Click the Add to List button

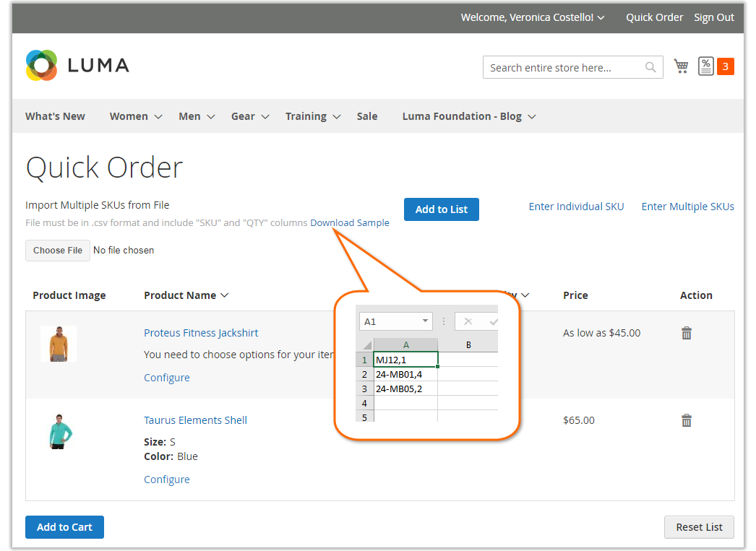(x=441, y=209)
